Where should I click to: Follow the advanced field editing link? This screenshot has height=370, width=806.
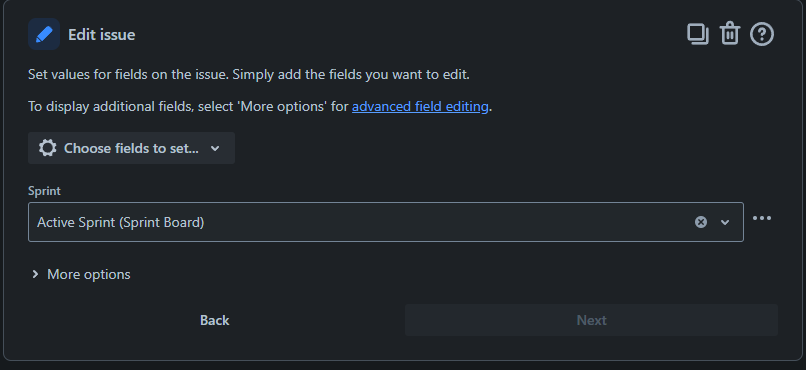[x=420, y=106]
